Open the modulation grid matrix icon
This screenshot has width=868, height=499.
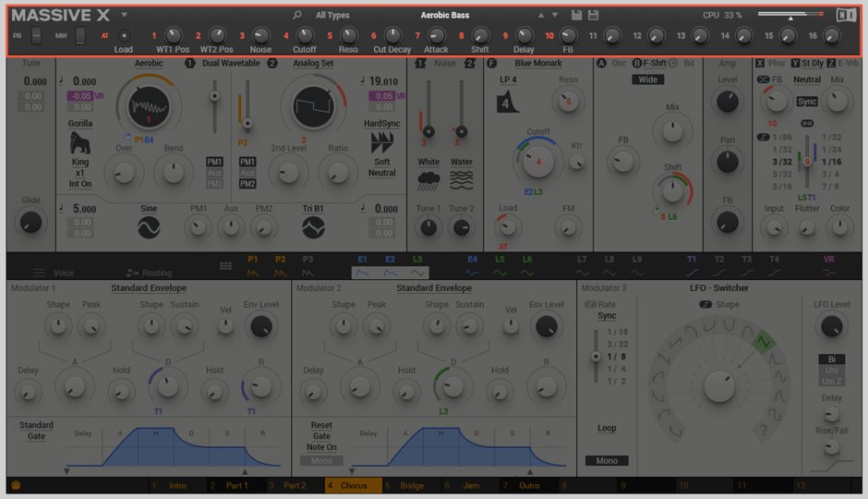click(225, 266)
